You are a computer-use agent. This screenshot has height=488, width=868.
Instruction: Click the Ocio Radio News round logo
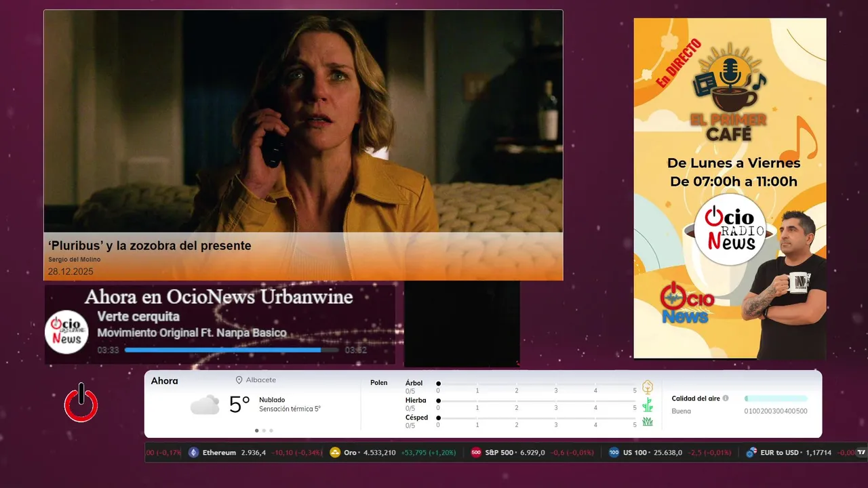point(730,229)
